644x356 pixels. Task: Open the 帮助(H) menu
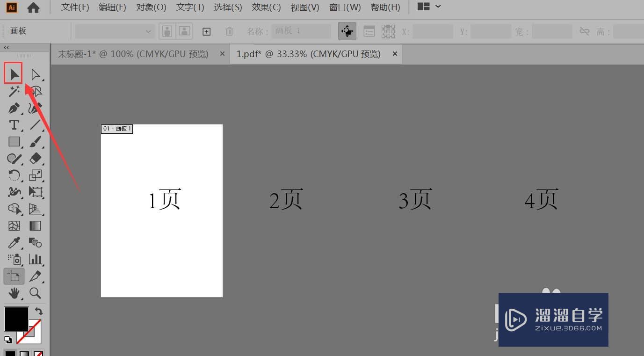(x=385, y=7)
